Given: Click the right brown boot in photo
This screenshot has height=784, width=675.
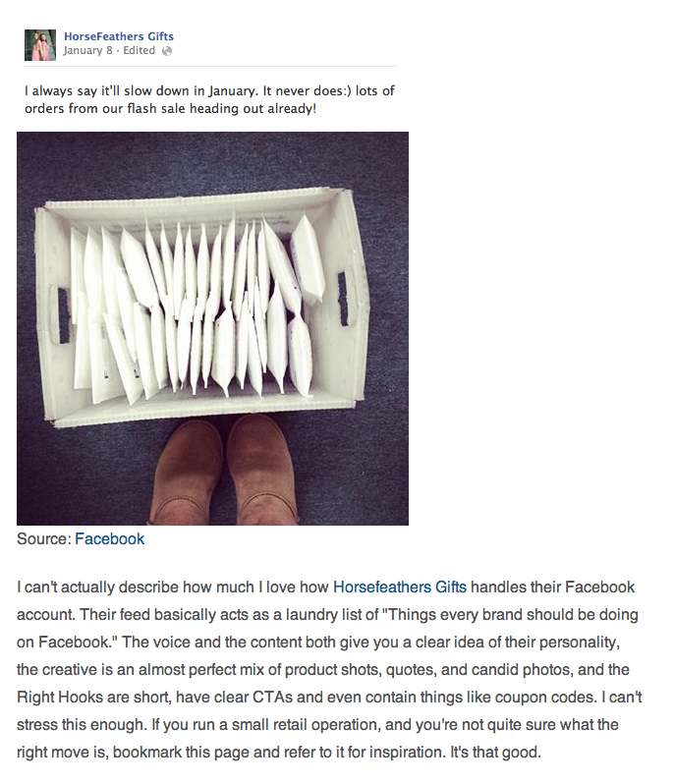Looking at the screenshot, I should [261, 470].
